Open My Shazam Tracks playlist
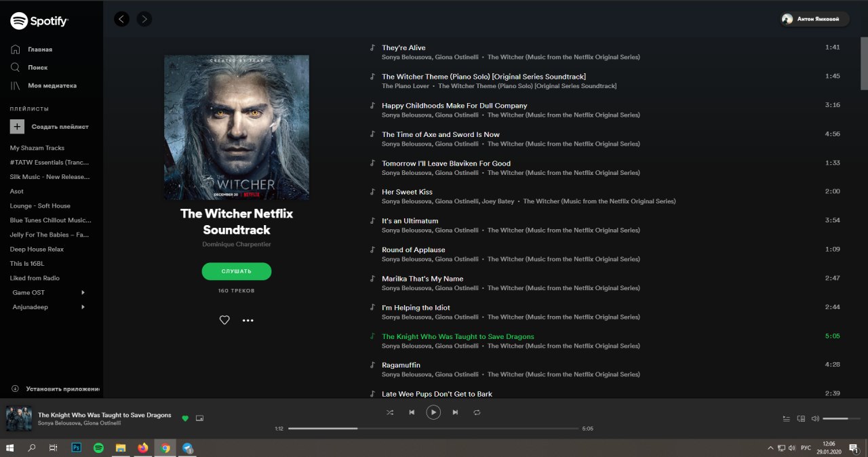 click(x=37, y=148)
